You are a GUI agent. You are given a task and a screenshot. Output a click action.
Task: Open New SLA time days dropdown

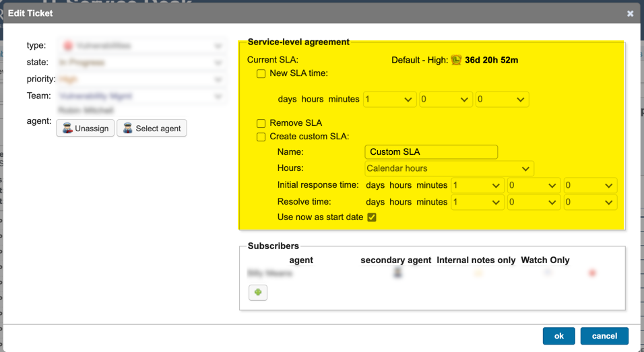[389, 100]
